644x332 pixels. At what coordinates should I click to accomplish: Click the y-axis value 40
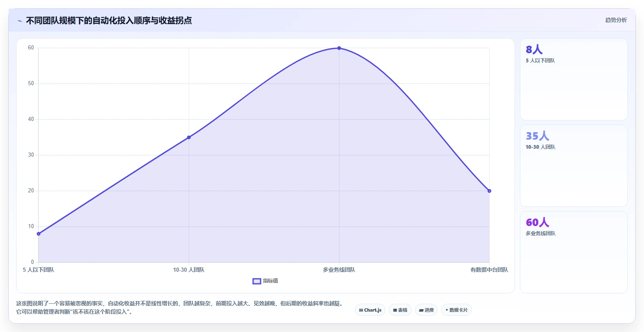tap(31, 119)
